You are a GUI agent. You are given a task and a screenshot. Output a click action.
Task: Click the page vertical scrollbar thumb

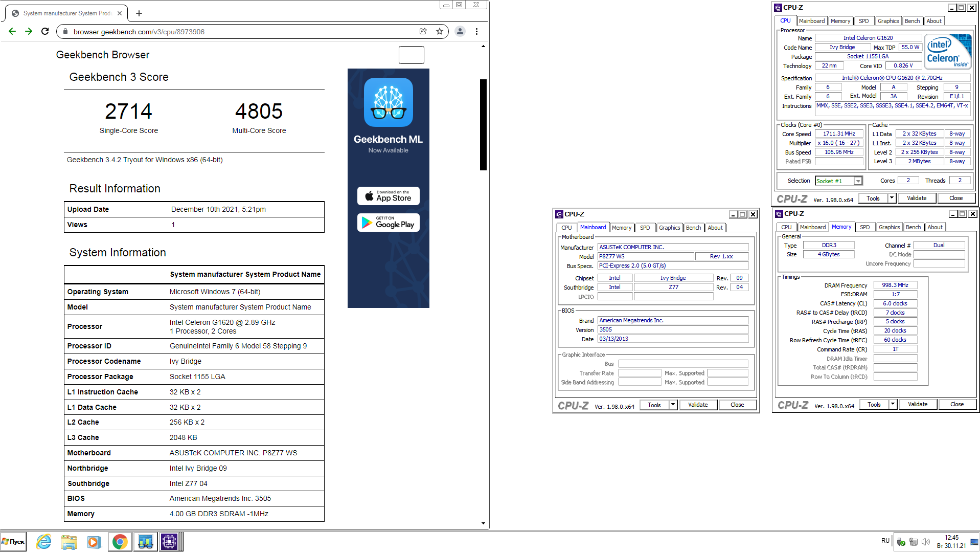[483, 124]
